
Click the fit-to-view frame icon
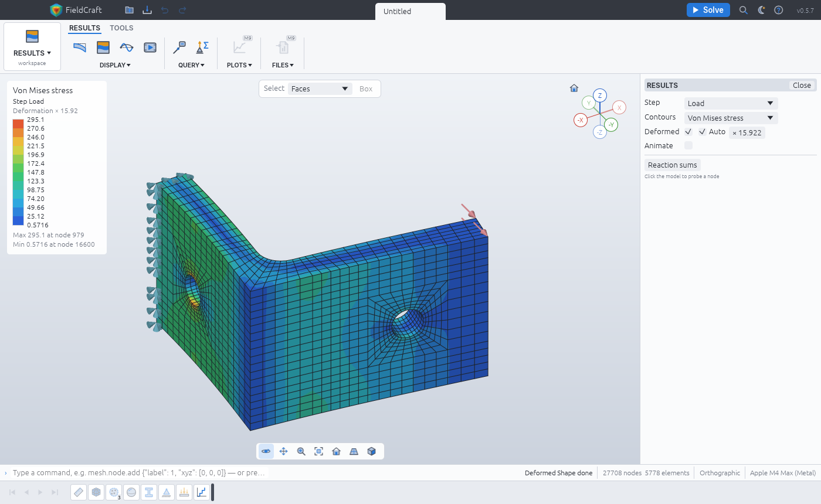(x=319, y=451)
